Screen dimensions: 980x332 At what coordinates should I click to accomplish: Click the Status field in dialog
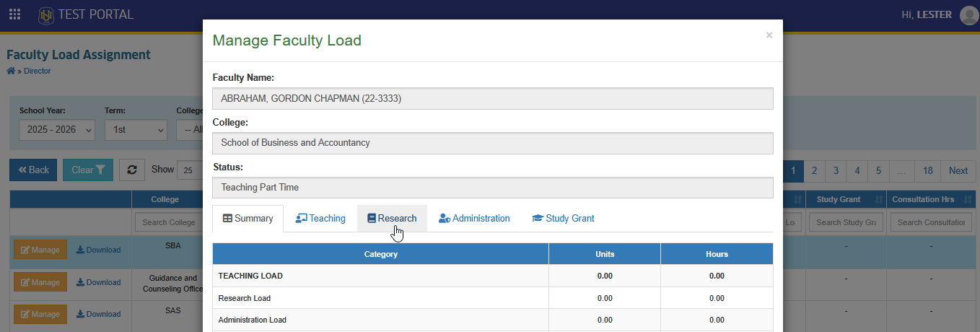[x=493, y=188]
